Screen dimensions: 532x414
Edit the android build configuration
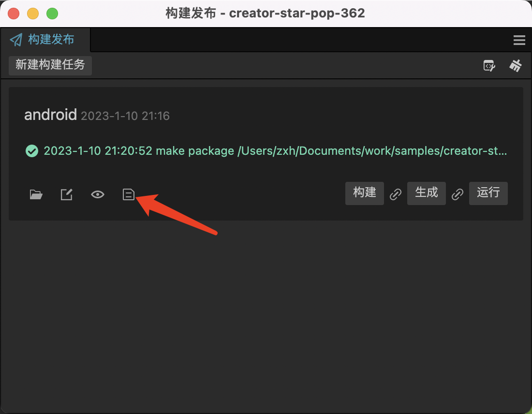66,194
